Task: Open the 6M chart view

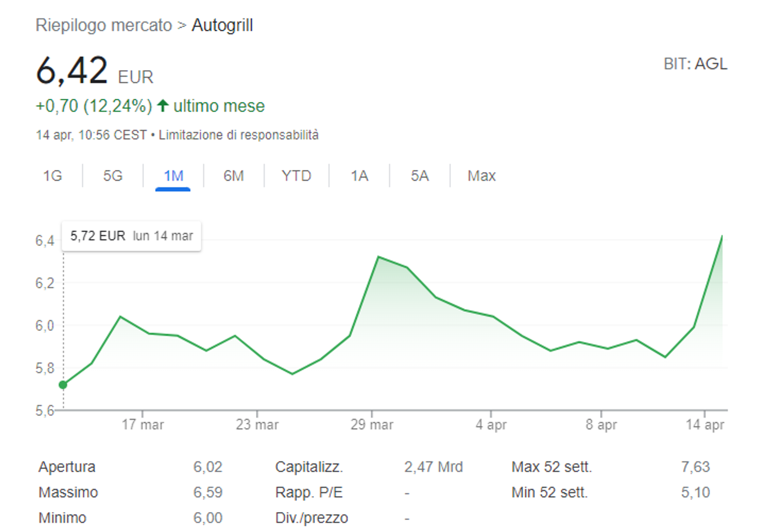Action: pos(233,176)
